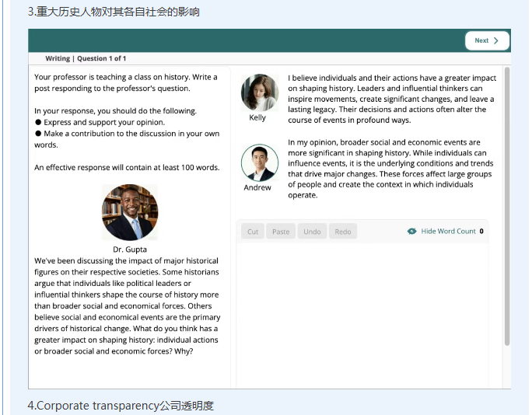The image size is (532, 415).
Task: Click the Writing Question 1 of 1 label
Action: [x=86, y=58]
